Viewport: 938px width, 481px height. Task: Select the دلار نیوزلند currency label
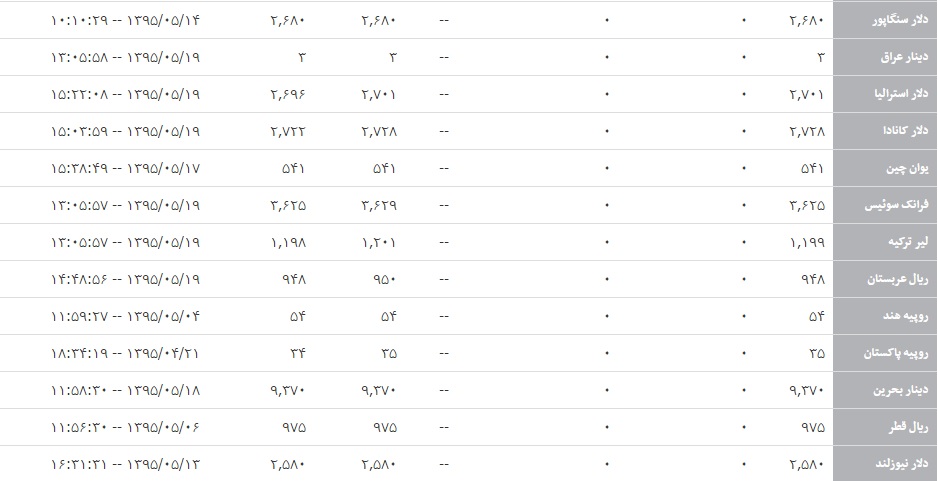point(901,464)
